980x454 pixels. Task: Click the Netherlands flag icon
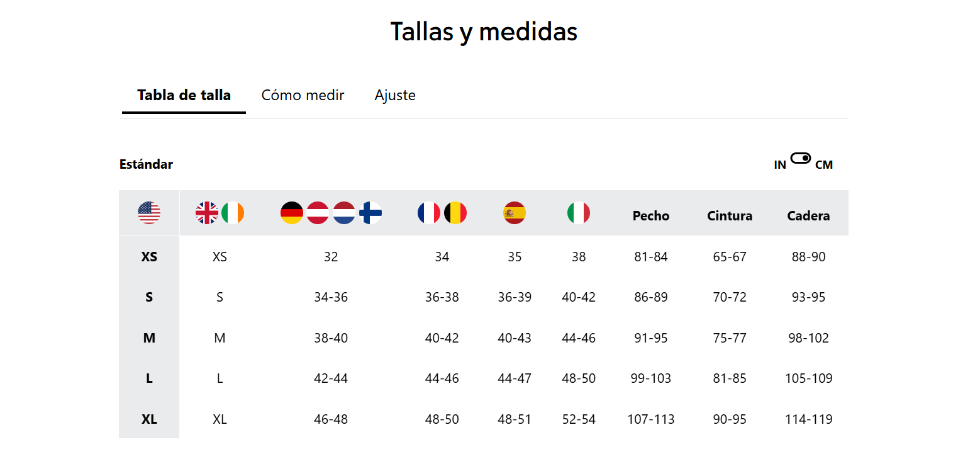[344, 213]
